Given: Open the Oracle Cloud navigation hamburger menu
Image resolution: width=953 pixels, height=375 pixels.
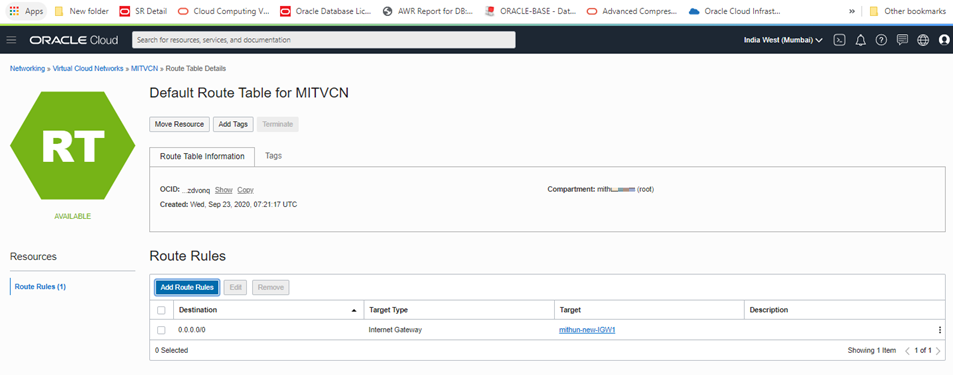Looking at the screenshot, I should coord(11,40).
